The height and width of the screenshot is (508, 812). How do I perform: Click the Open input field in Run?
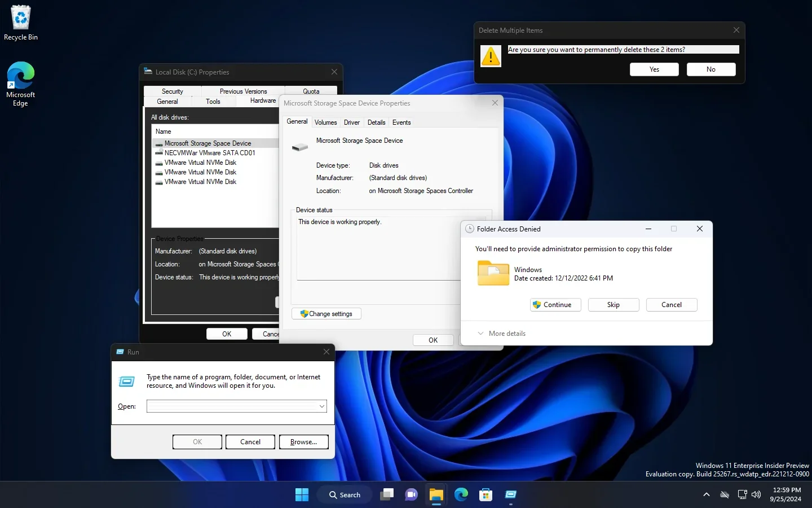tap(232, 406)
